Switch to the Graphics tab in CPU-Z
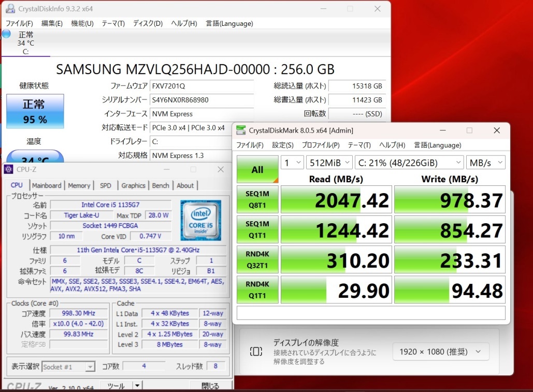The width and height of the screenshot is (533, 392). coord(133,185)
